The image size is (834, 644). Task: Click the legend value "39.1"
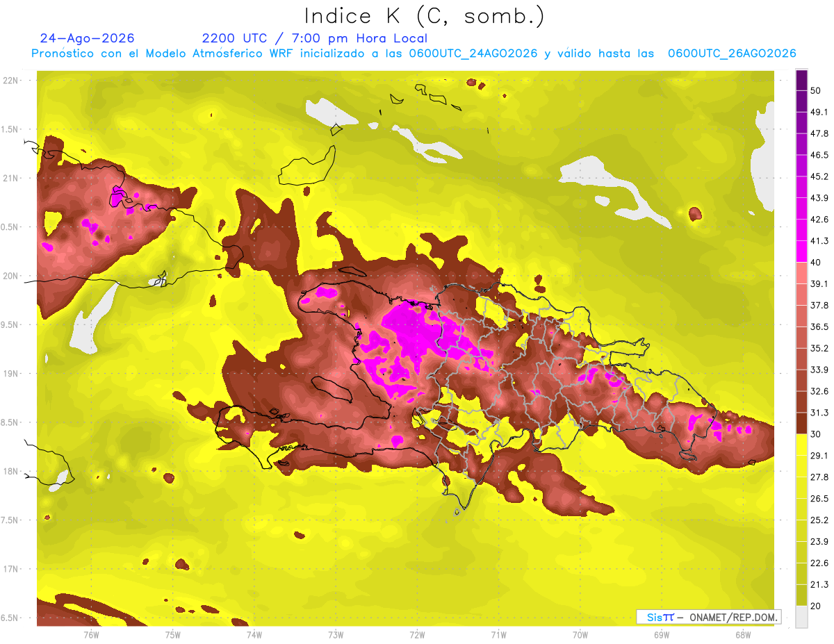coord(820,283)
